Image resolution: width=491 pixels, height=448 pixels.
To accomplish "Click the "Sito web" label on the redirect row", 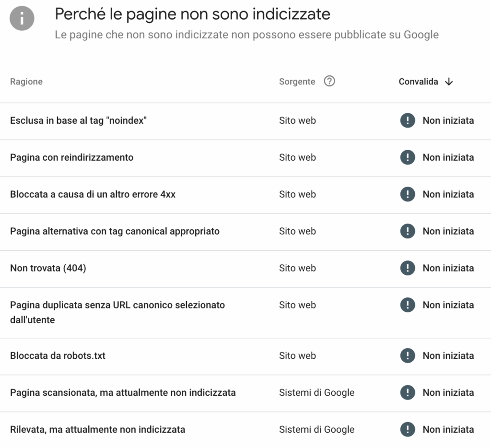I will pyautogui.click(x=297, y=157).
